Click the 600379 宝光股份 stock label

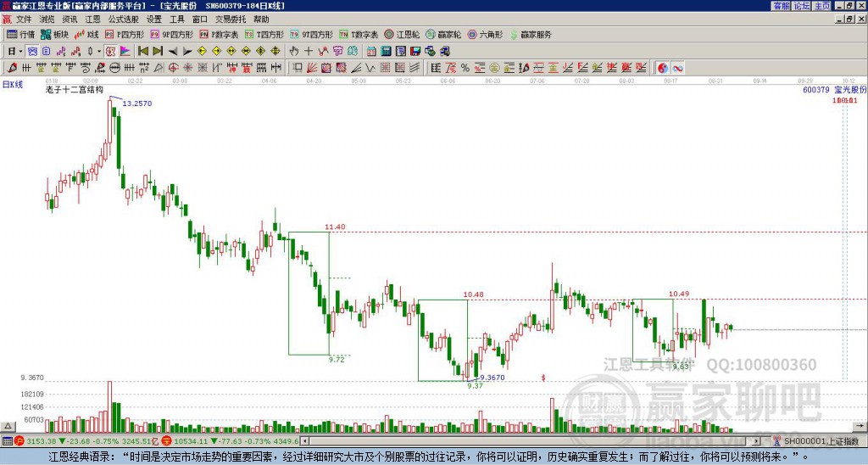(834, 90)
